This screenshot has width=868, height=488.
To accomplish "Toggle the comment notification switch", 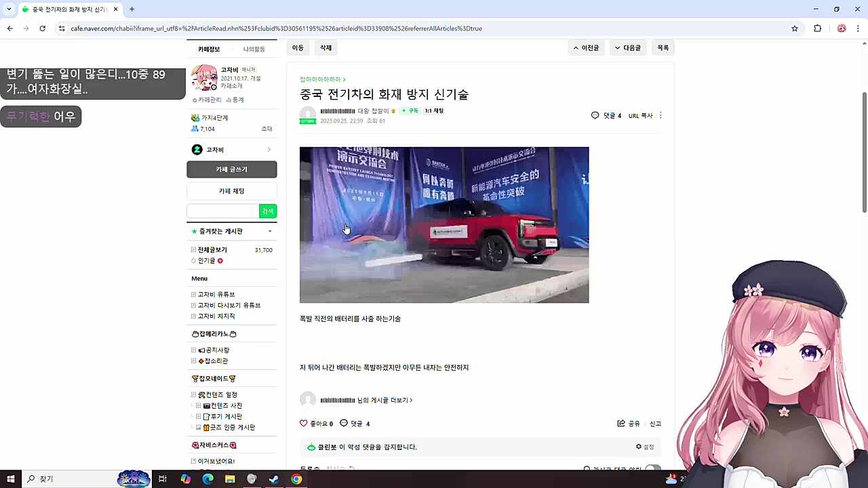I will coord(653,468).
